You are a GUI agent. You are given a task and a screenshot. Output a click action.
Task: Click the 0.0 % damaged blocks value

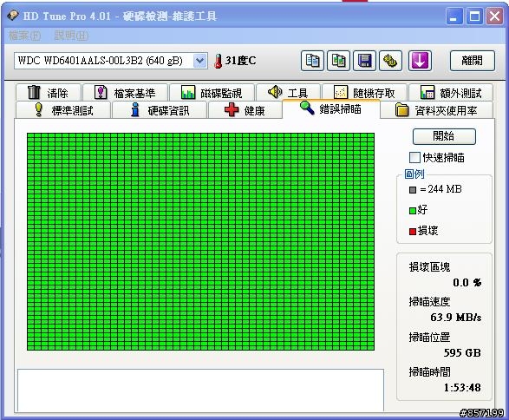point(467,282)
